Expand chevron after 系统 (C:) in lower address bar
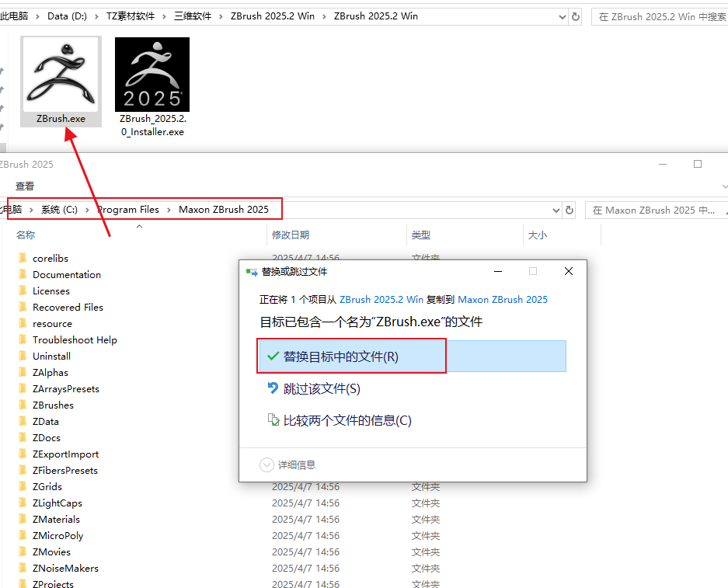This screenshot has height=588, width=728. pos(87,210)
